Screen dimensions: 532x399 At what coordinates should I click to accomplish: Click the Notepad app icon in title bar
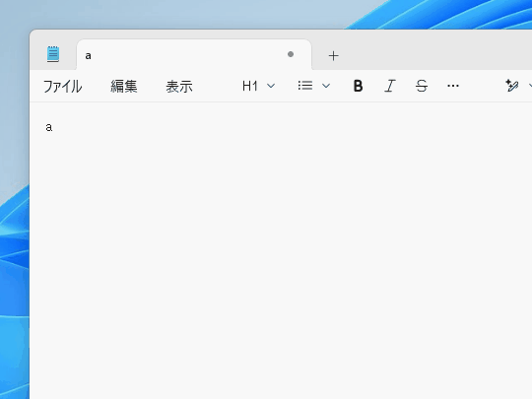pyautogui.click(x=53, y=54)
